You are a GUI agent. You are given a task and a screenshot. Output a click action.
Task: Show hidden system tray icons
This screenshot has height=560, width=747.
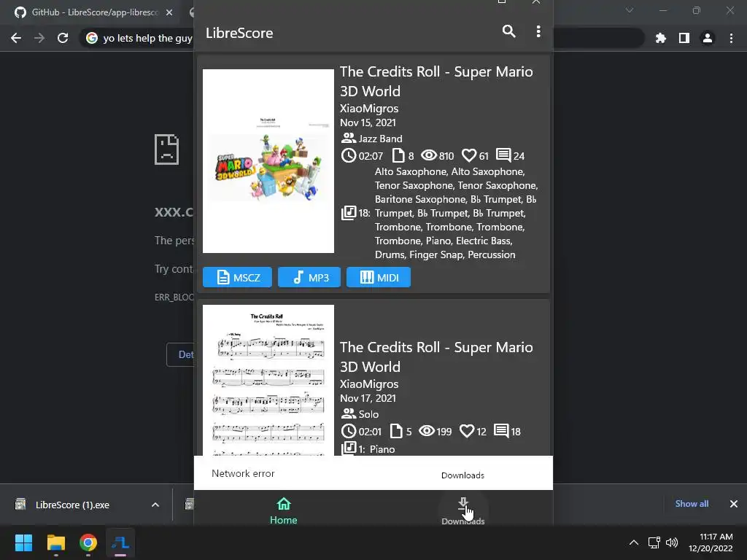(x=634, y=542)
